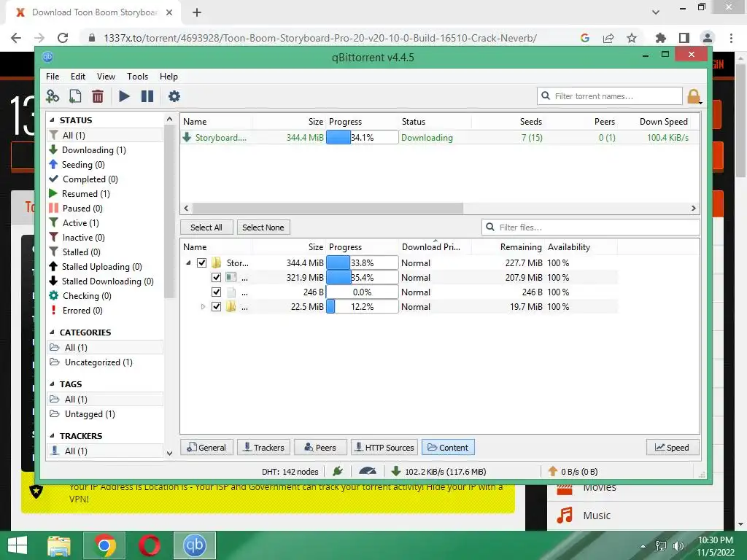This screenshot has height=560, width=747.
Task: Click the qBittorrent logo in title bar
Action: 47,57
